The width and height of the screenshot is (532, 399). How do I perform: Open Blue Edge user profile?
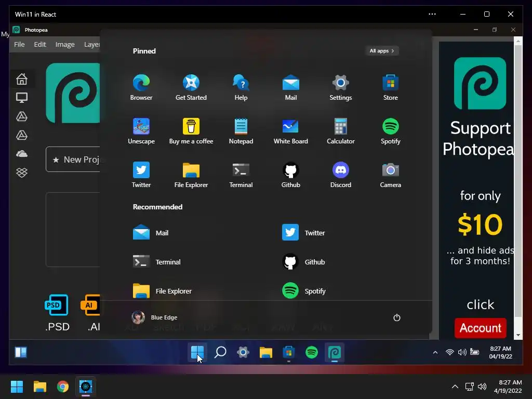(x=154, y=317)
